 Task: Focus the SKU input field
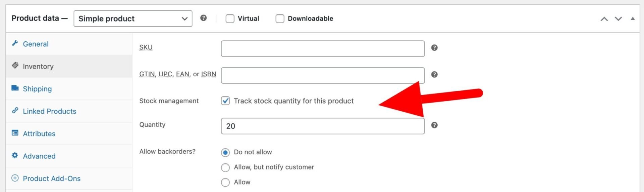point(323,49)
